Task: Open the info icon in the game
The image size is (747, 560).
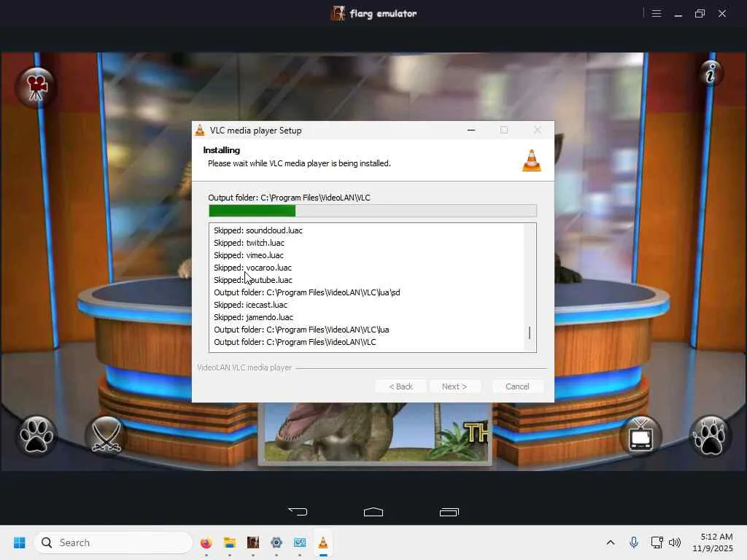Action: [x=711, y=74]
